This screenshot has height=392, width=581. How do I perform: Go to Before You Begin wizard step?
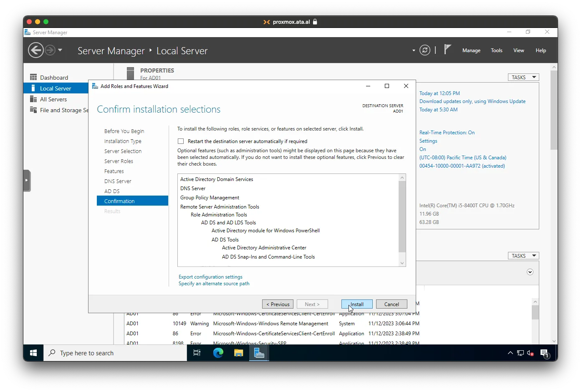click(x=124, y=131)
